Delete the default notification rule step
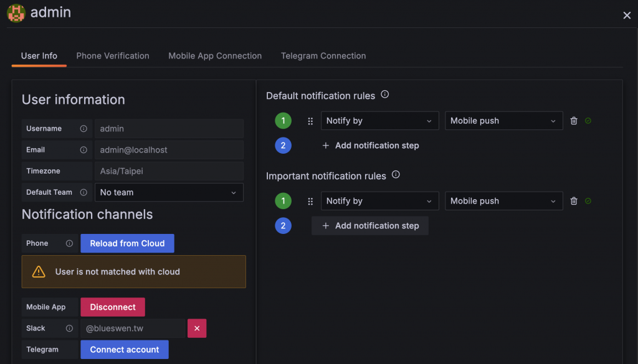Screen dimensions: 638x364 coord(574,121)
